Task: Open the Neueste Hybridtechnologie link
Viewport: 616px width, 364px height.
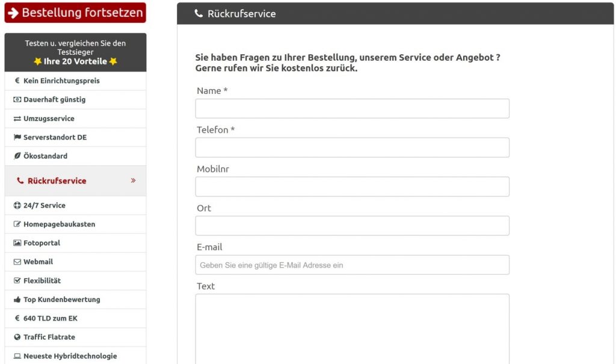Action: (75, 356)
